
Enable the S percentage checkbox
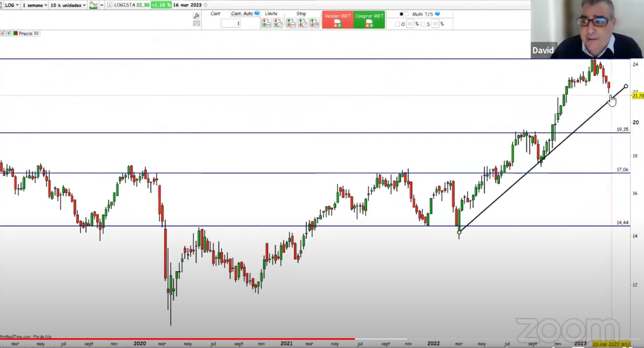click(x=423, y=24)
